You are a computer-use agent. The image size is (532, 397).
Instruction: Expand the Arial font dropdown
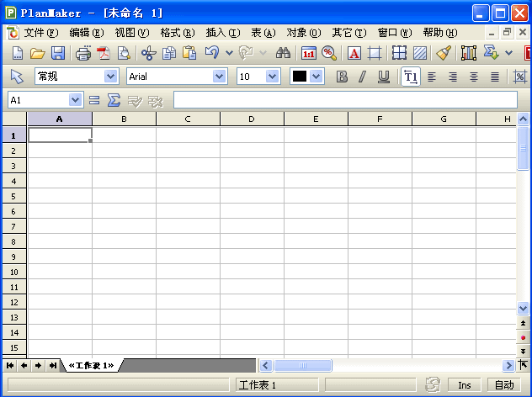coord(219,77)
